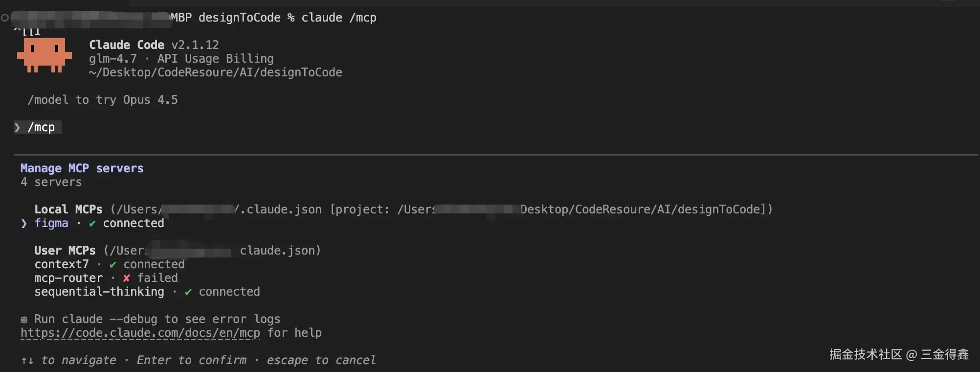The height and width of the screenshot is (372, 980).
Task: Click the selection arrow beside figma
Action: [x=24, y=224]
